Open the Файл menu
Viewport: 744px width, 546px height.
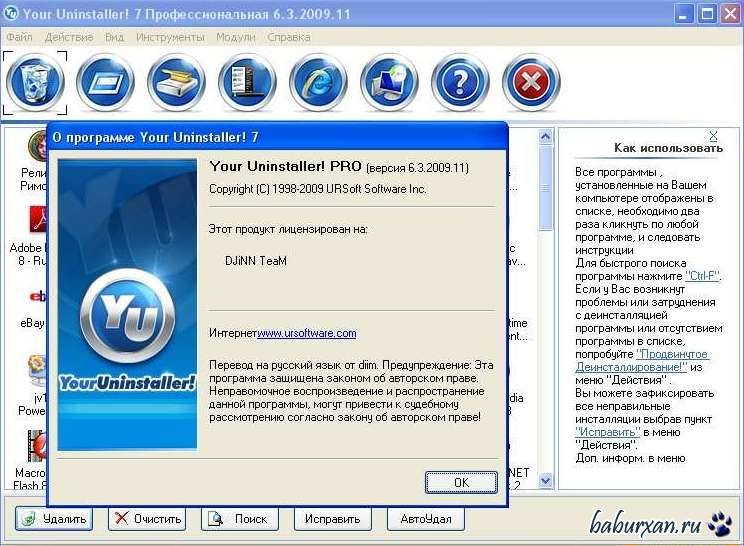pyautogui.click(x=19, y=37)
